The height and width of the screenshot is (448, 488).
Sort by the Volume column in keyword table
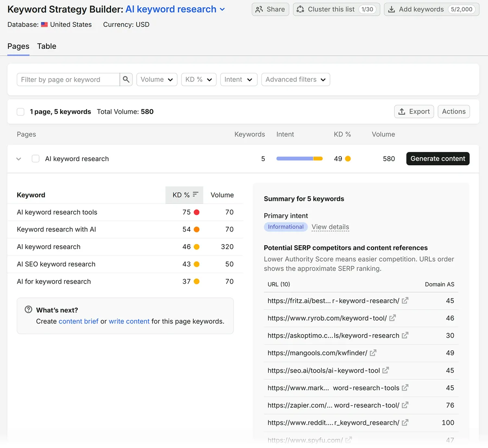pos(222,195)
